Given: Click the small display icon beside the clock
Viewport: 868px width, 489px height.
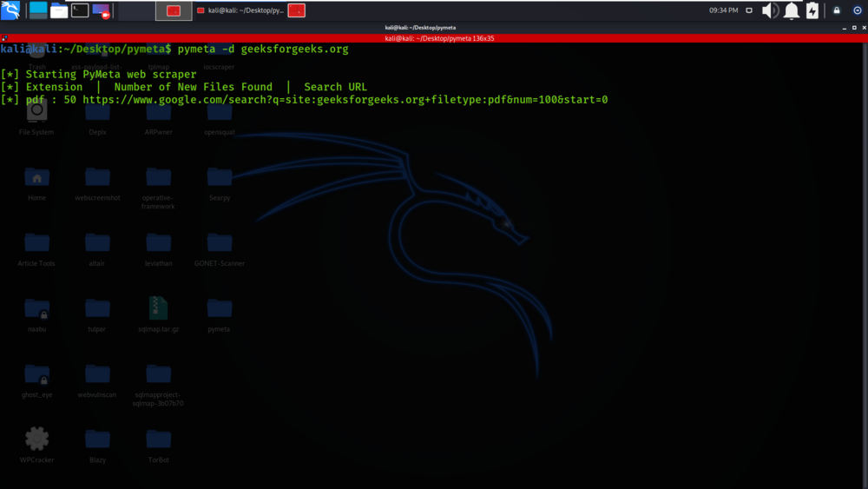Looking at the screenshot, I should coord(749,10).
